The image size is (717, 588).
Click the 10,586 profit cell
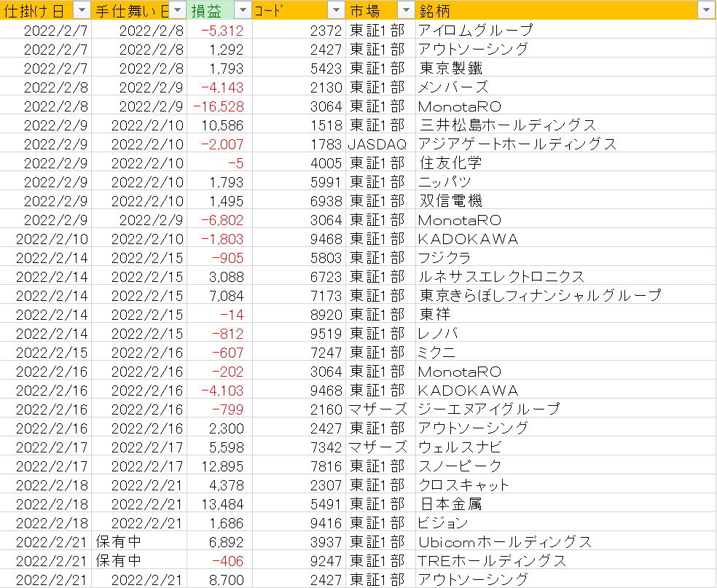(x=219, y=125)
